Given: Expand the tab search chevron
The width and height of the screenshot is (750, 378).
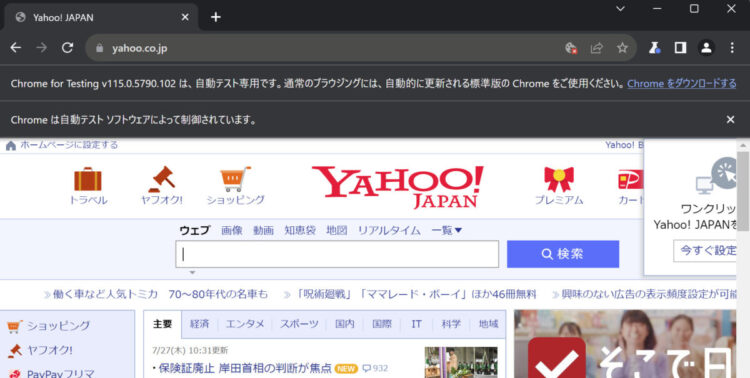Looking at the screenshot, I should point(620,9).
